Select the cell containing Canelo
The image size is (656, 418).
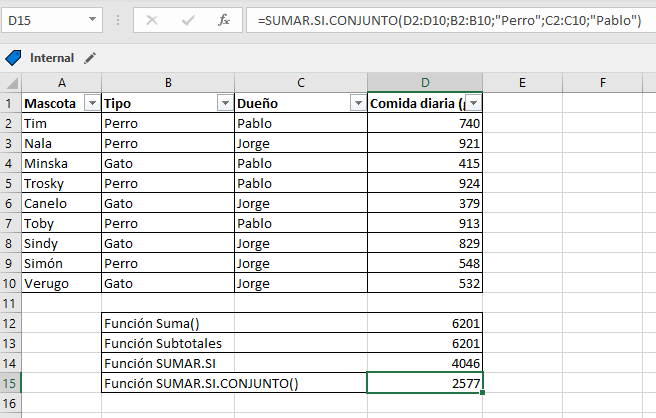pyautogui.click(x=62, y=203)
